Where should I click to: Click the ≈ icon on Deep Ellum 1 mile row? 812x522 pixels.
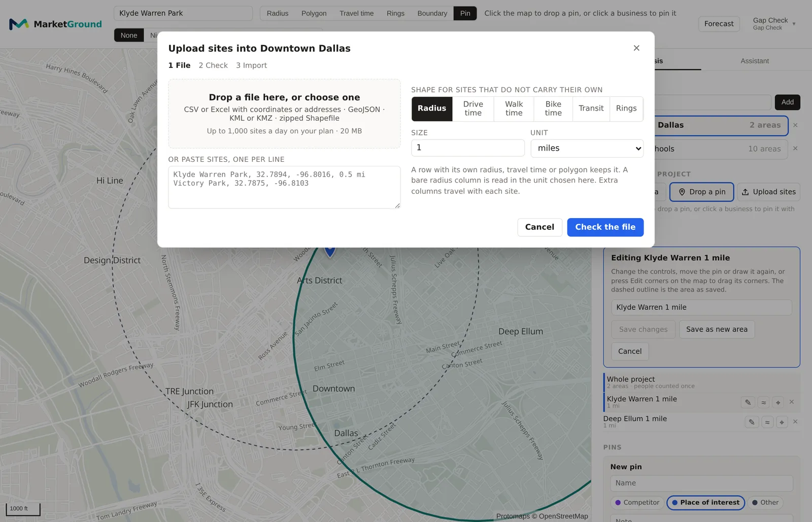click(767, 422)
